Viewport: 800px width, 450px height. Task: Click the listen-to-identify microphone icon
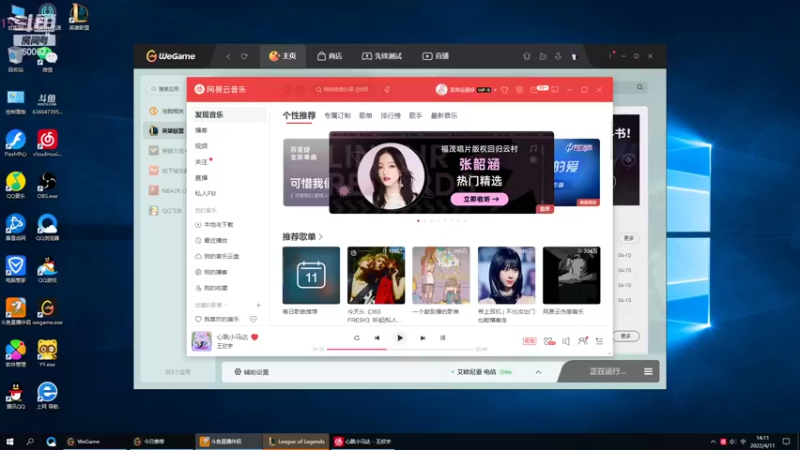(x=387, y=89)
